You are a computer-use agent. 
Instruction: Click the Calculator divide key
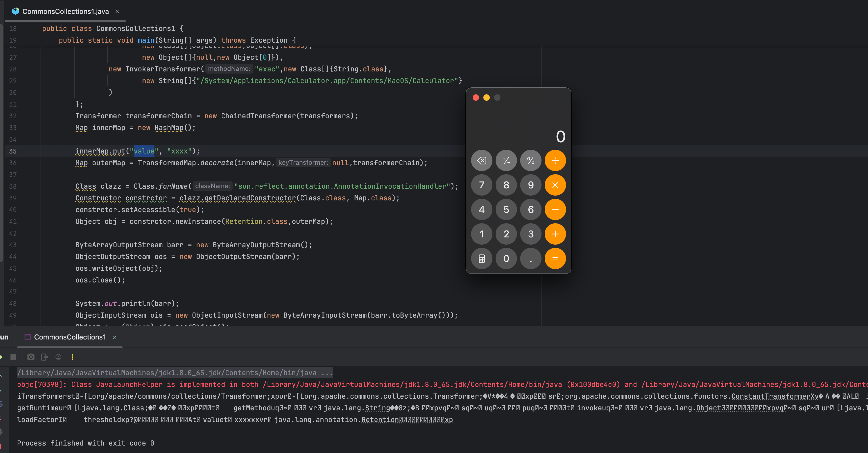pyautogui.click(x=555, y=160)
